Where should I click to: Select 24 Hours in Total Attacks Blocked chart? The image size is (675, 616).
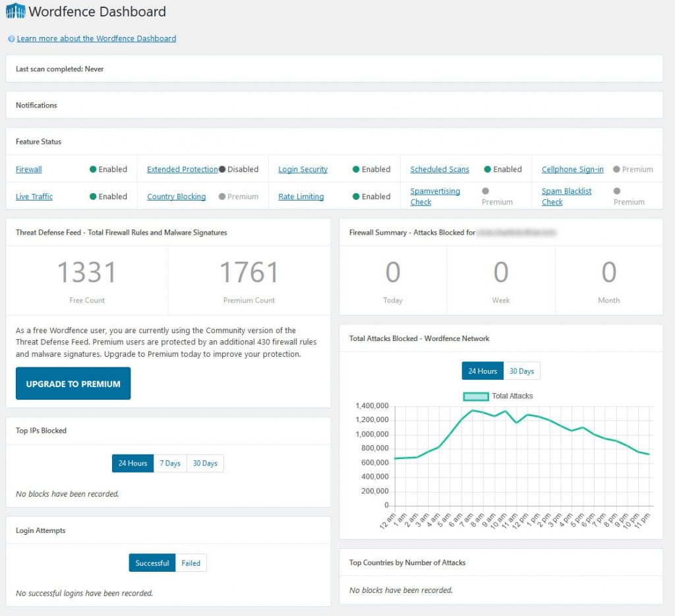[x=483, y=371]
